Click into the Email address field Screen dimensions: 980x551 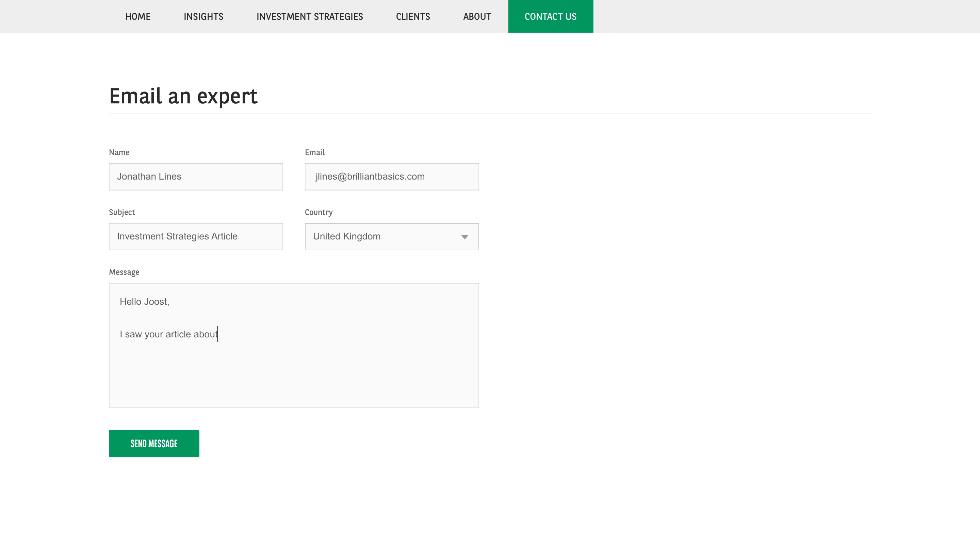[x=391, y=177]
